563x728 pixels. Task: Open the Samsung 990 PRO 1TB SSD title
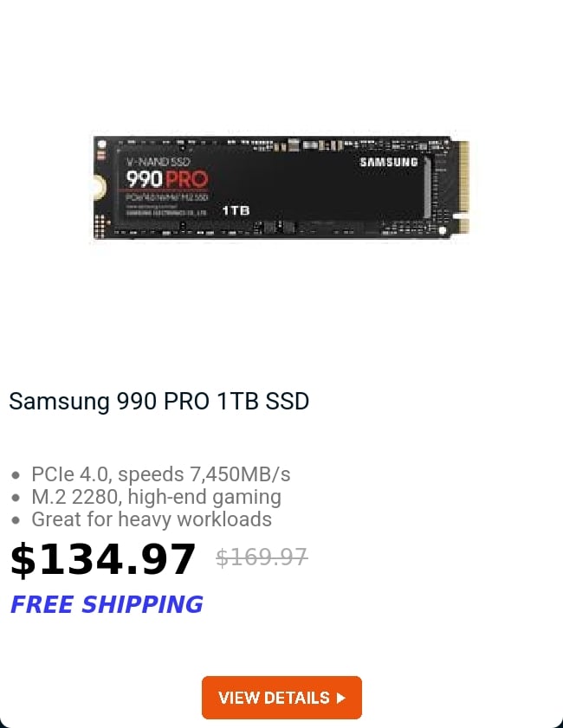159,401
